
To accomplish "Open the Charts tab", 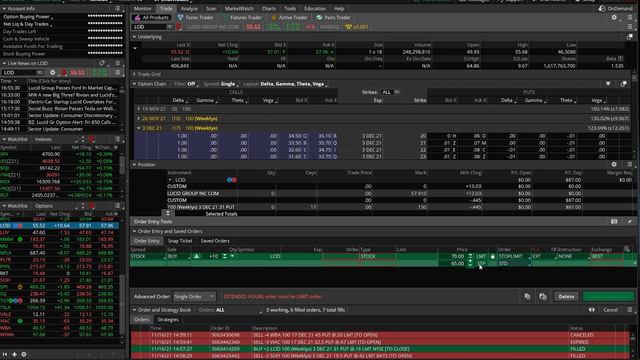I will 269,9.
